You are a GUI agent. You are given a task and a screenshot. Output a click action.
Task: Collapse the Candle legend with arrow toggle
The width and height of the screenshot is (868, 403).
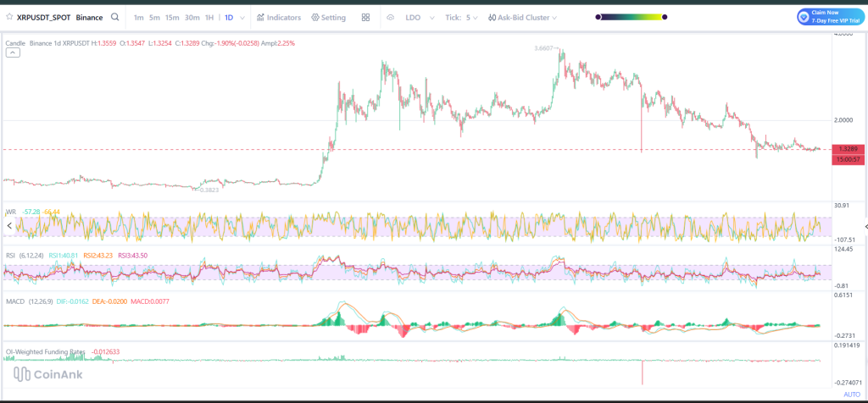click(x=14, y=52)
